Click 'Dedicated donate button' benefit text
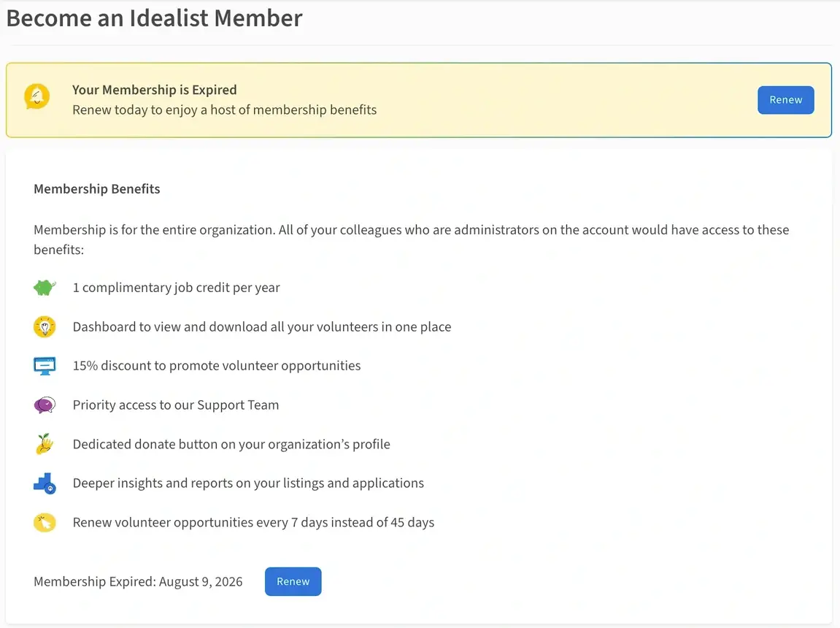 pyautogui.click(x=231, y=444)
